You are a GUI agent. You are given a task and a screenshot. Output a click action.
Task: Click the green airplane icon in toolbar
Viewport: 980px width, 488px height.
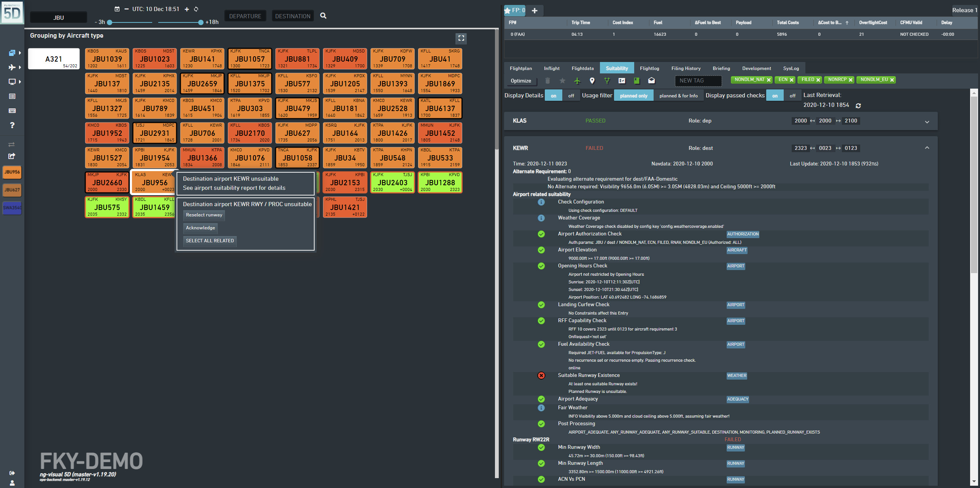pyautogui.click(x=577, y=81)
